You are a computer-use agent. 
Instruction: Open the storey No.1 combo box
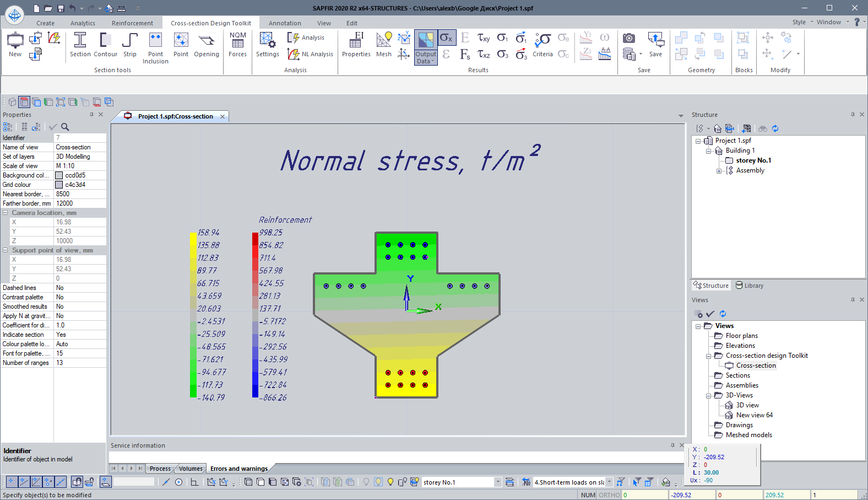point(498,482)
